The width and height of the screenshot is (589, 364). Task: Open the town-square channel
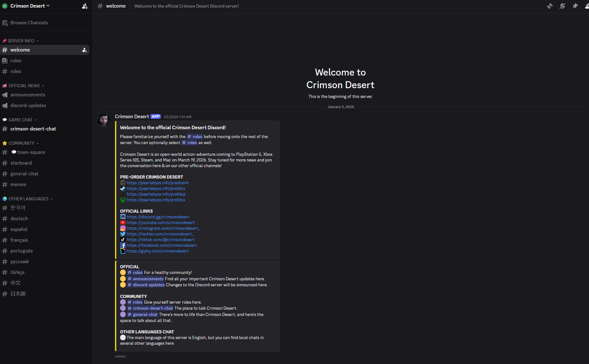45,152
